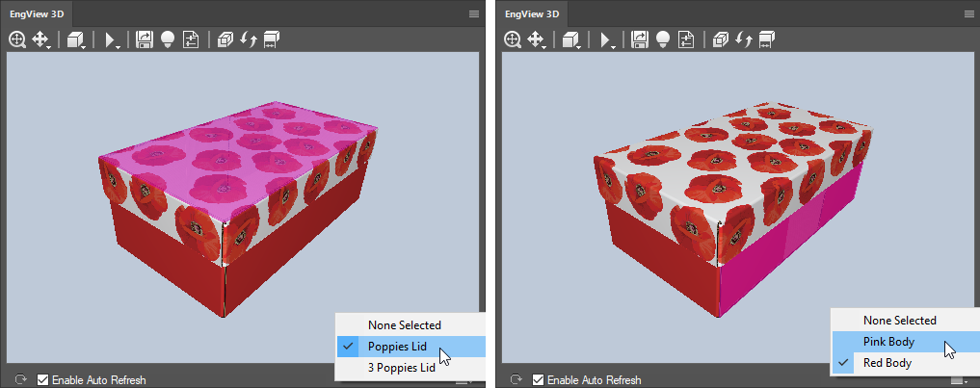Viewport: 980px width, 388px height.
Task: Select 3 Poppies Lid from the popup
Action: pyautogui.click(x=402, y=368)
